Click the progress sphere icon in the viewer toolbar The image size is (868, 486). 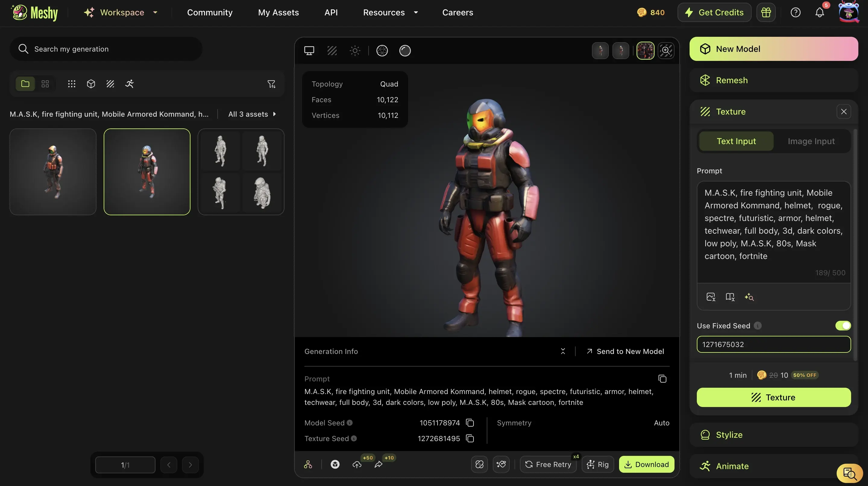(405, 51)
